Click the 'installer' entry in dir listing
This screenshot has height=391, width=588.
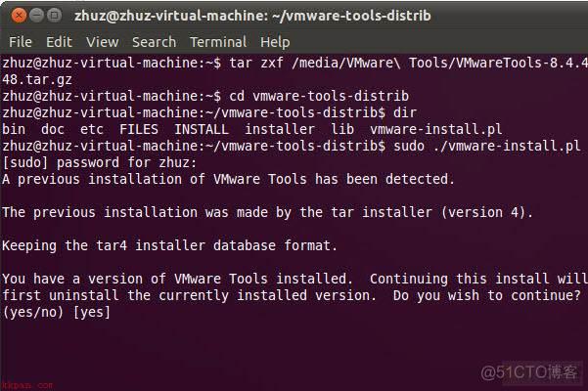[x=280, y=129]
